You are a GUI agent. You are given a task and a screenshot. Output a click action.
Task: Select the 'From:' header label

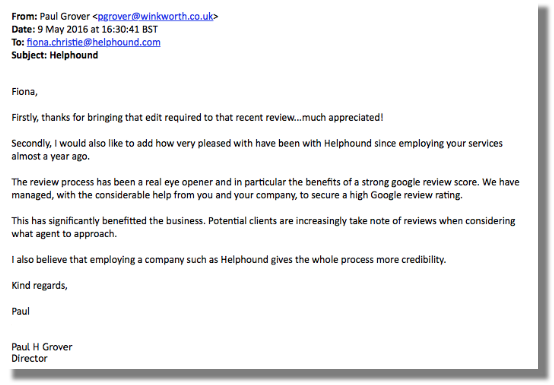click(24, 17)
